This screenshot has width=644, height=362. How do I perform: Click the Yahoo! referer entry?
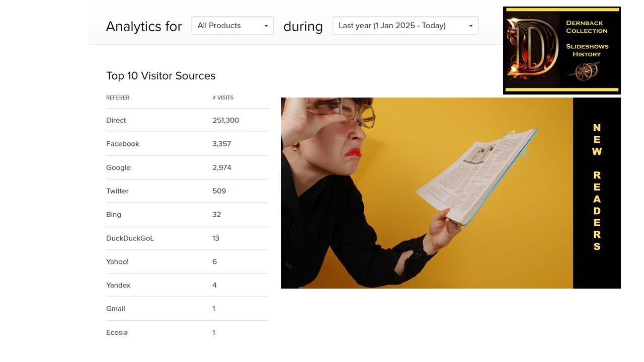117,261
